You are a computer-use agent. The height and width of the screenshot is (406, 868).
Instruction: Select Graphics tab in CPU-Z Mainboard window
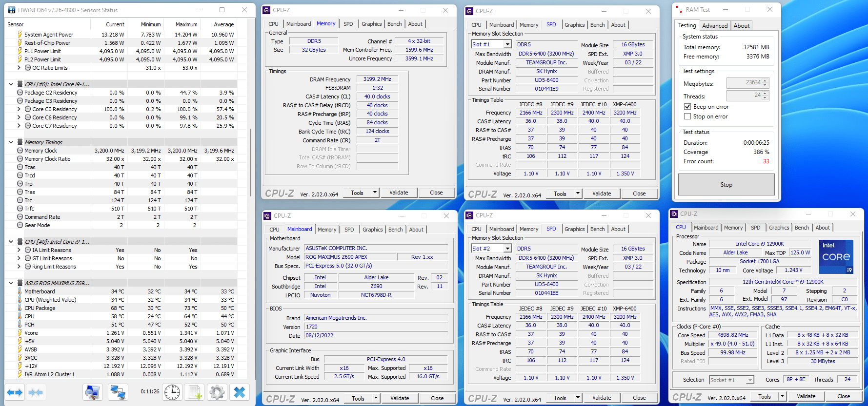click(x=373, y=230)
